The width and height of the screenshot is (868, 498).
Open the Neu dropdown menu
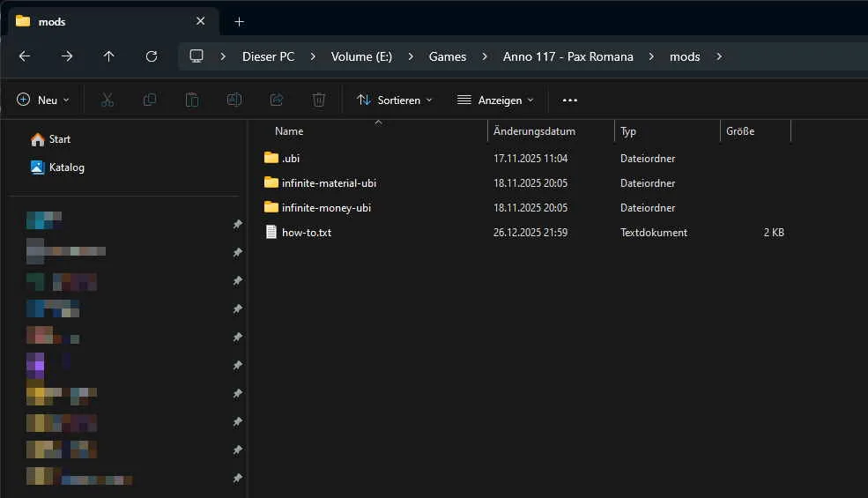tap(43, 100)
